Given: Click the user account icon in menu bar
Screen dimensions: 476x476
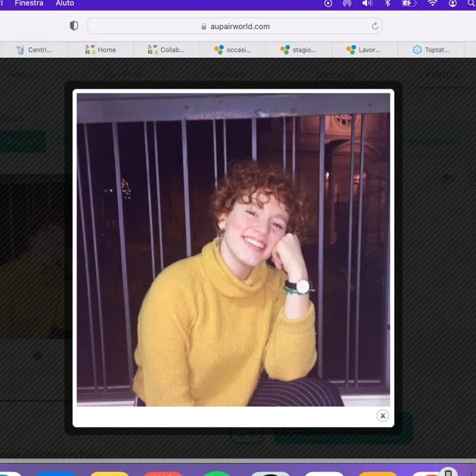Looking at the screenshot, I should pos(453,3).
